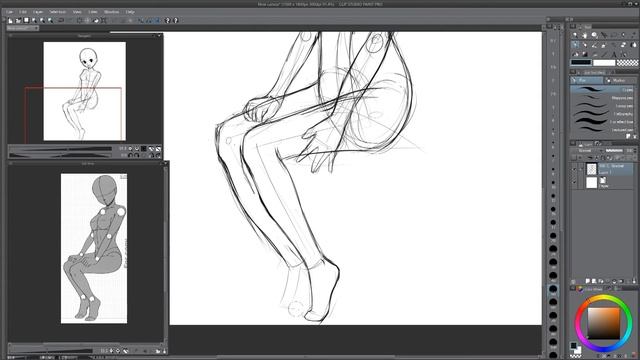Open the Normal blending mode dropdown
640x360 pixels.
[587, 151]
